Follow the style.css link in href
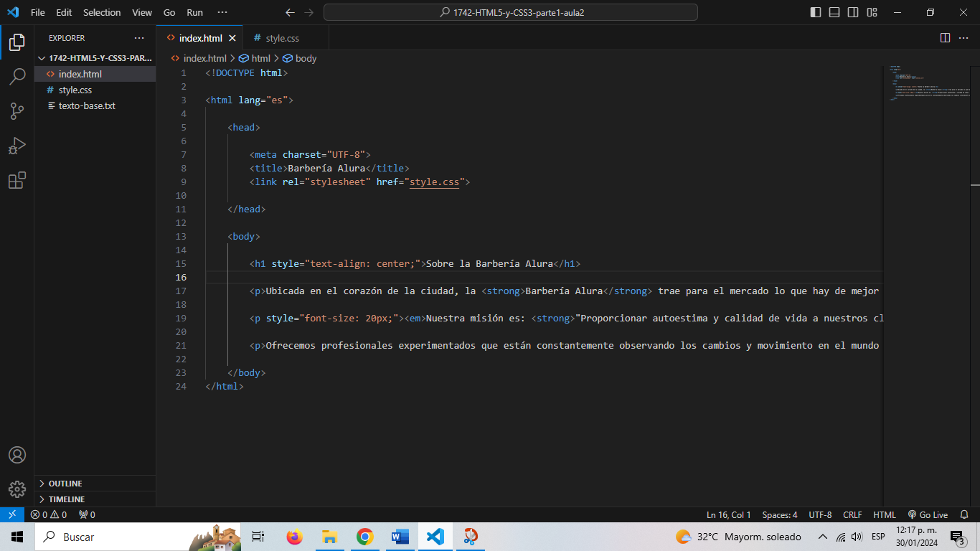 (434, 182)
